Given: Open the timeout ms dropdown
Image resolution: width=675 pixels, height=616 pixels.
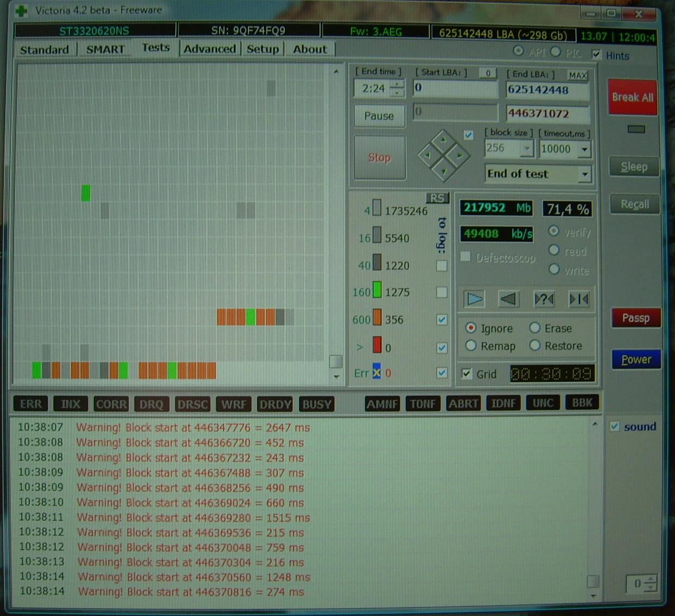Looking at the screenshot, I should (x=584, y=149).
